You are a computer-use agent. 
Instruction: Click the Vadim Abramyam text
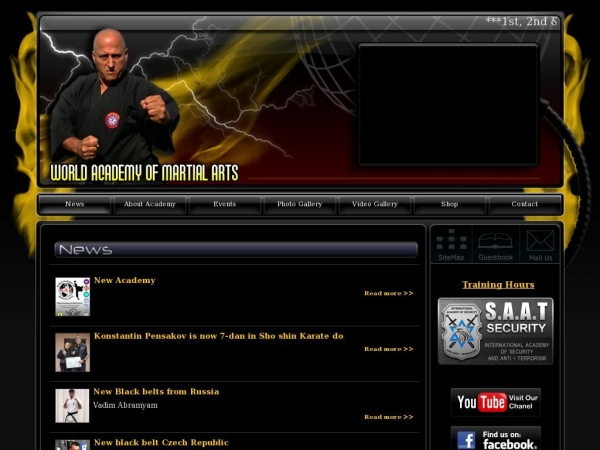pyautogui.click(x=125, y=406)
